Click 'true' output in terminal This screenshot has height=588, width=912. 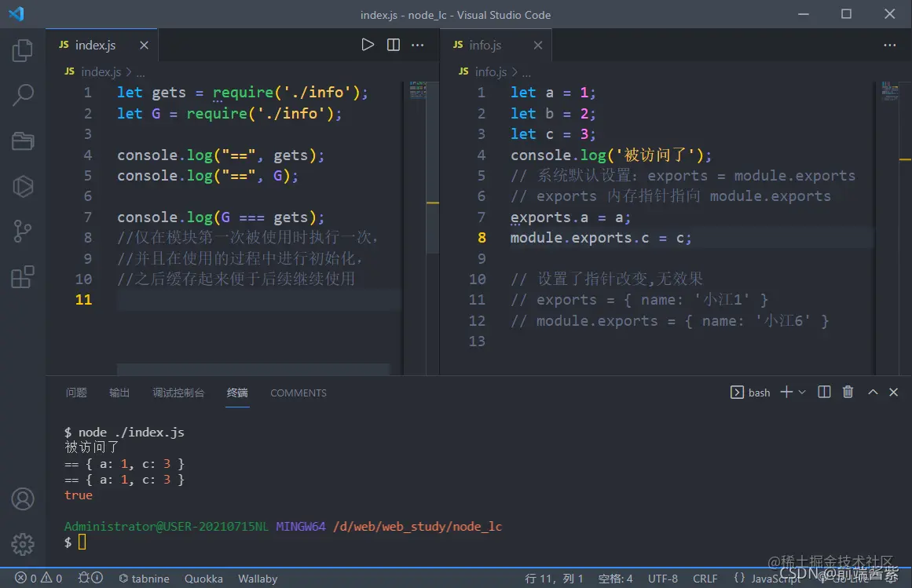pos(79,495)
